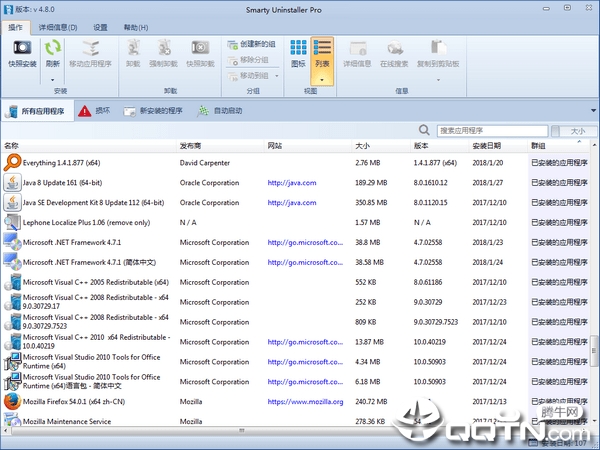
Task: Click the Lephone Localize Plus icon
Action: point(12,222)
